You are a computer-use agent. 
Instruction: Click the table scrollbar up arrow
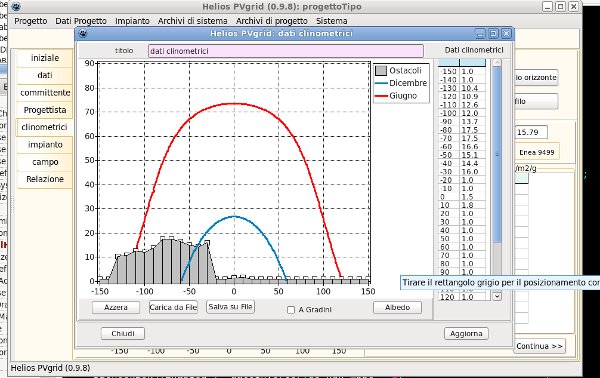coord(497,63)
